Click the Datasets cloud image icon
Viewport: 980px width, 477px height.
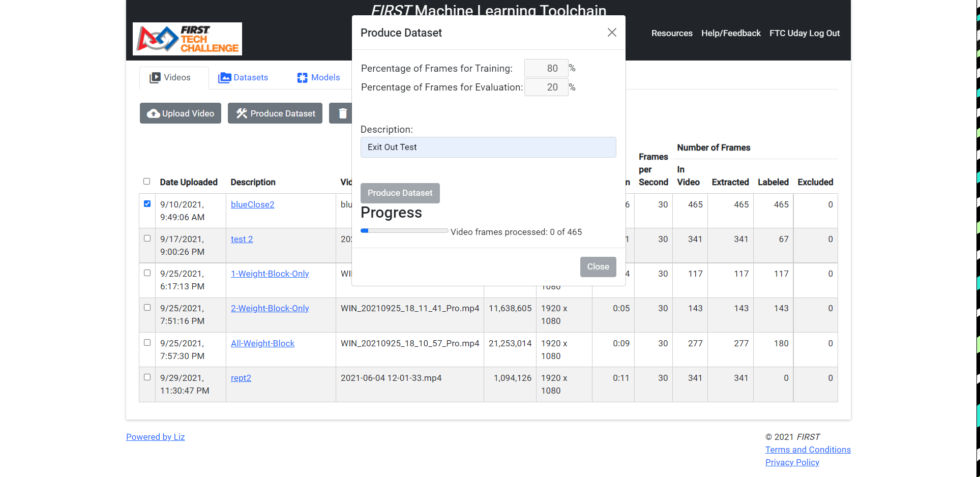click(x=224, y=77)
